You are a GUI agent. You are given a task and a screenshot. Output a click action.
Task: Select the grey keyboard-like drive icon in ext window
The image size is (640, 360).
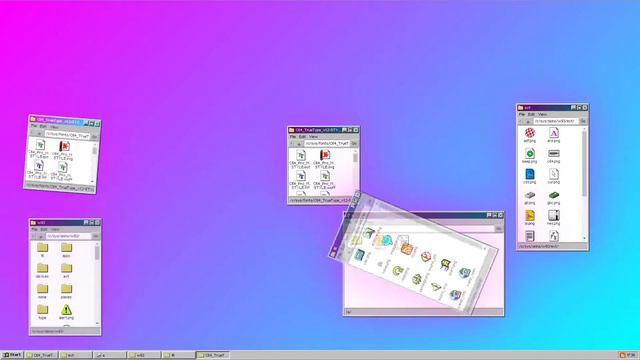click(553, 153)
